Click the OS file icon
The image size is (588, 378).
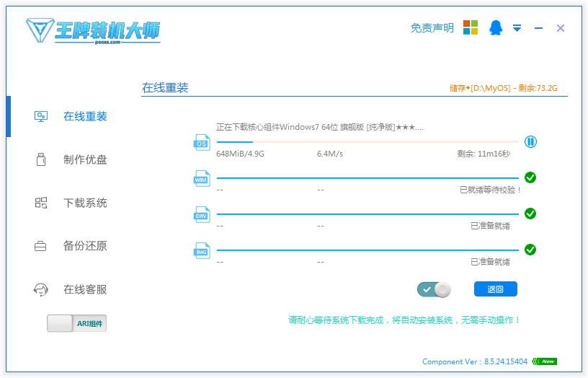coord(202,143)
